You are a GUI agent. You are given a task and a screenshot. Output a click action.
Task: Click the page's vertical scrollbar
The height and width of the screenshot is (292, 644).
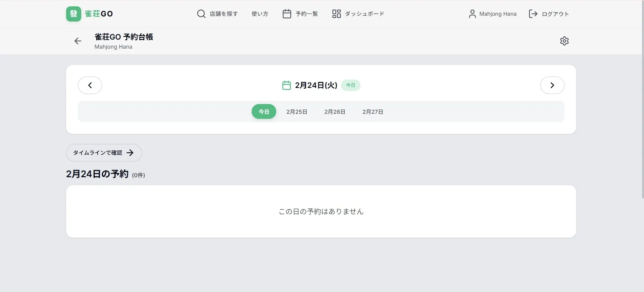click(x=642, y=101)
